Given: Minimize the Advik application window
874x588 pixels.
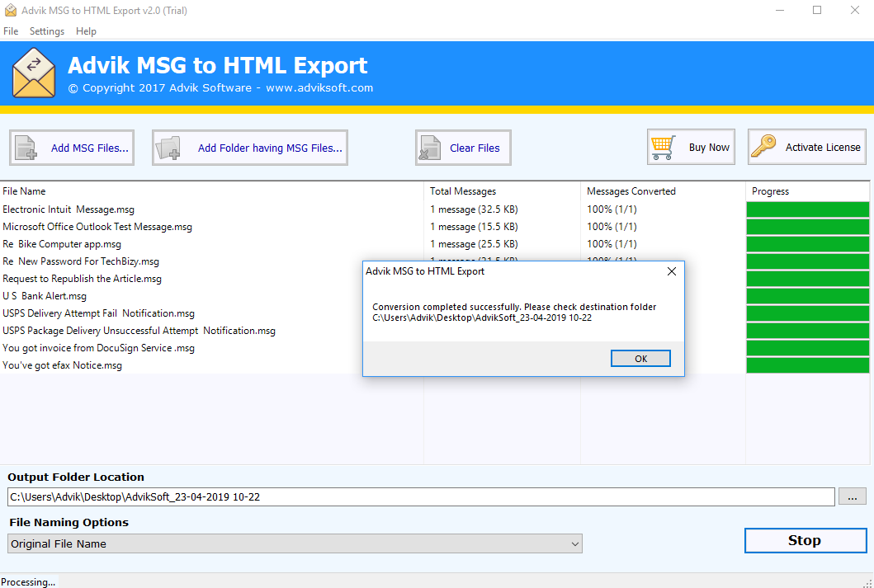Looking at the screenshot, I should click(x=780, y=10).
